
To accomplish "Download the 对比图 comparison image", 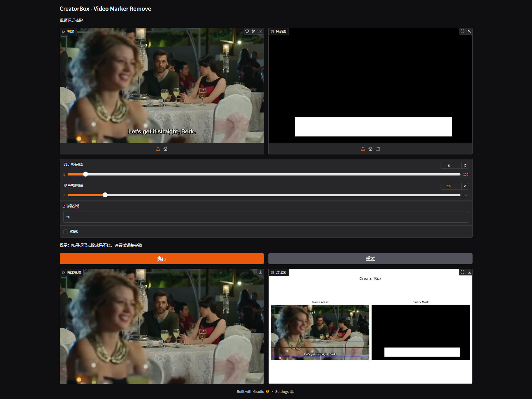I will 469,272.
